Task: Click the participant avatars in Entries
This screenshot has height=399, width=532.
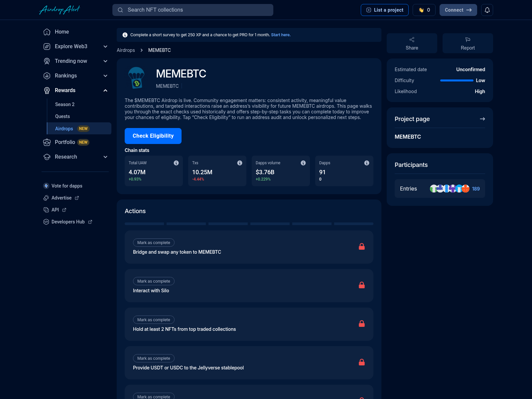Action: tap(450, 189)
